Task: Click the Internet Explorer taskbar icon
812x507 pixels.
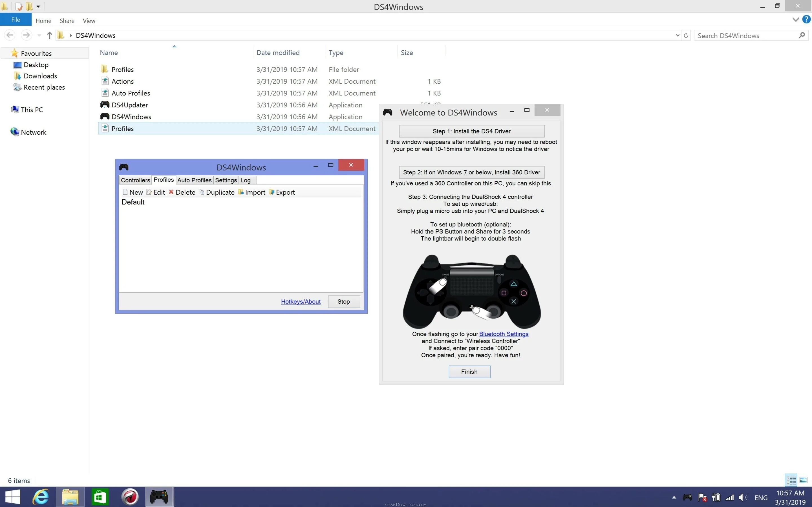Action: tap(41, 497)
